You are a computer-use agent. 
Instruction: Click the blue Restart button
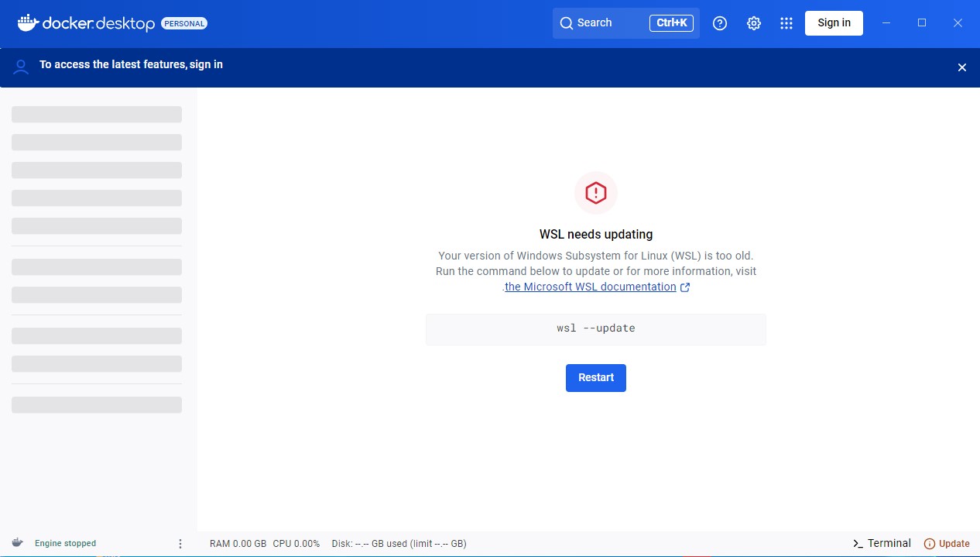click(596, 378)
